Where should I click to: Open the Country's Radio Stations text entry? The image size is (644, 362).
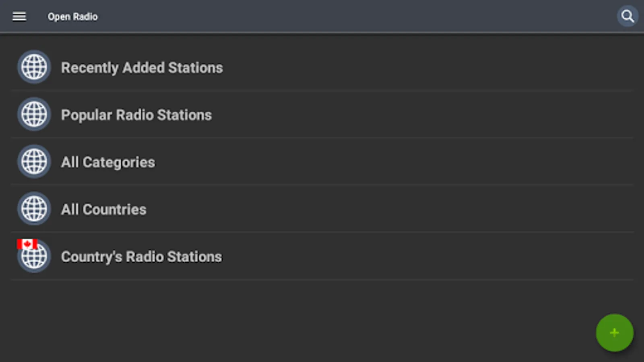pyautogui.click(x=141, y=257)
